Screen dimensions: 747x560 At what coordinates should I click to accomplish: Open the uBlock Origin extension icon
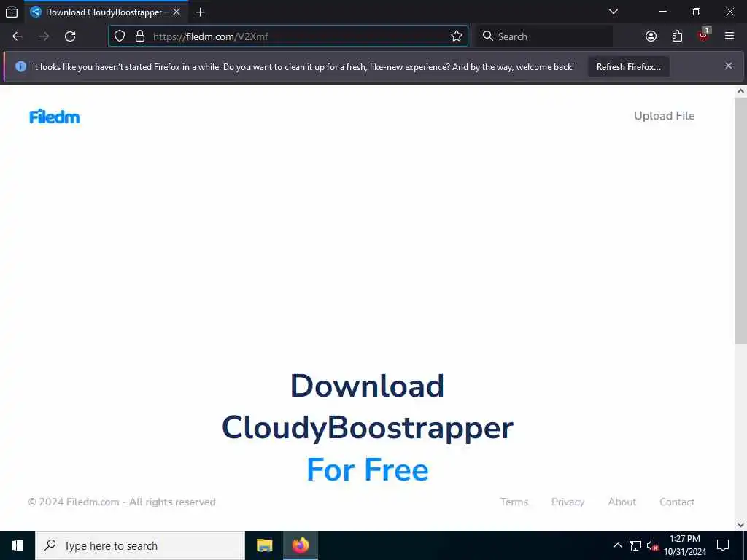[703, 36]
